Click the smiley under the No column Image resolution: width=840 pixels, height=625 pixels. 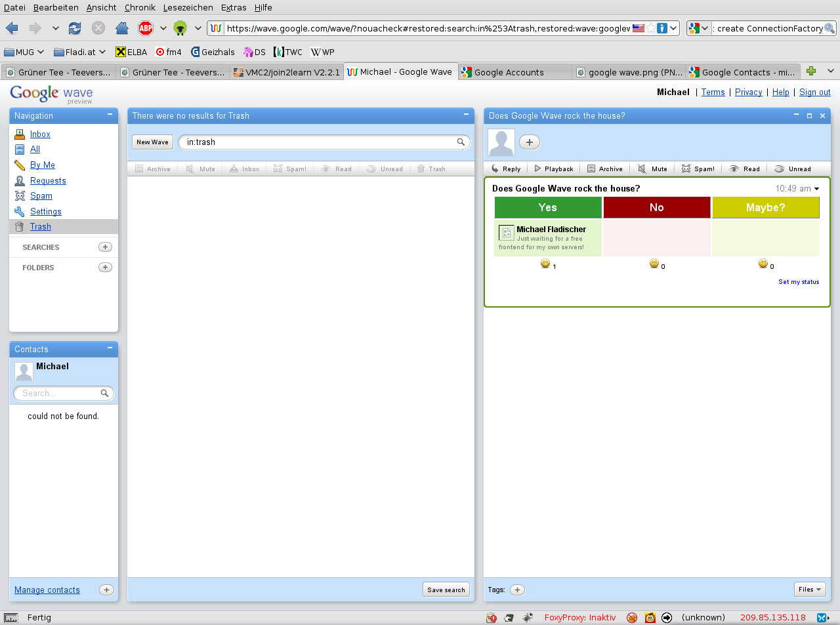click(x=654, y=263)
